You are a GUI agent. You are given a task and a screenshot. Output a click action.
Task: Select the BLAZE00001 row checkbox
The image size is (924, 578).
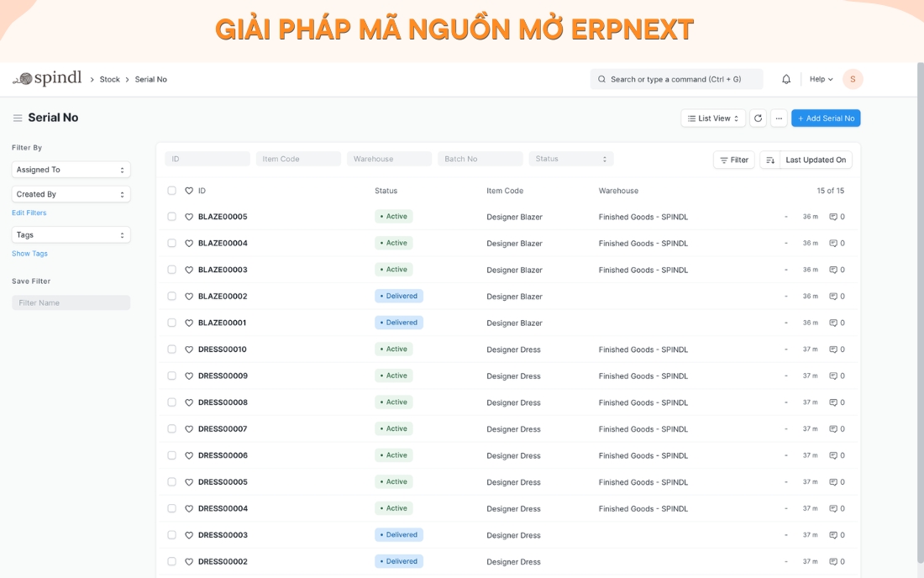171,323
